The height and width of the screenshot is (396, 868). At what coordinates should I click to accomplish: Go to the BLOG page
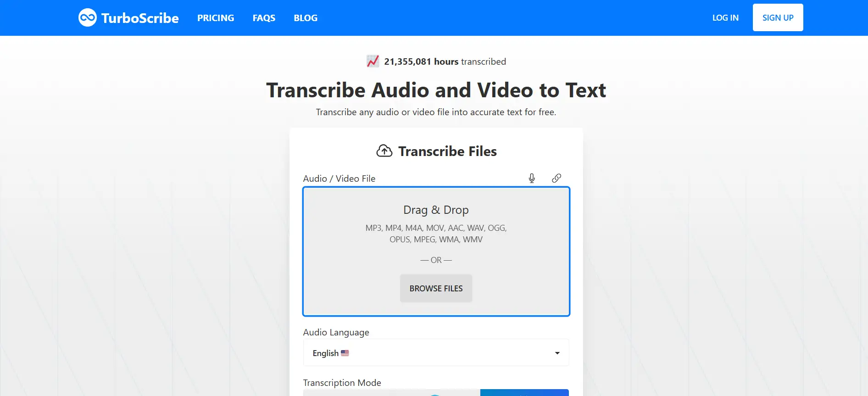[306, 18]
